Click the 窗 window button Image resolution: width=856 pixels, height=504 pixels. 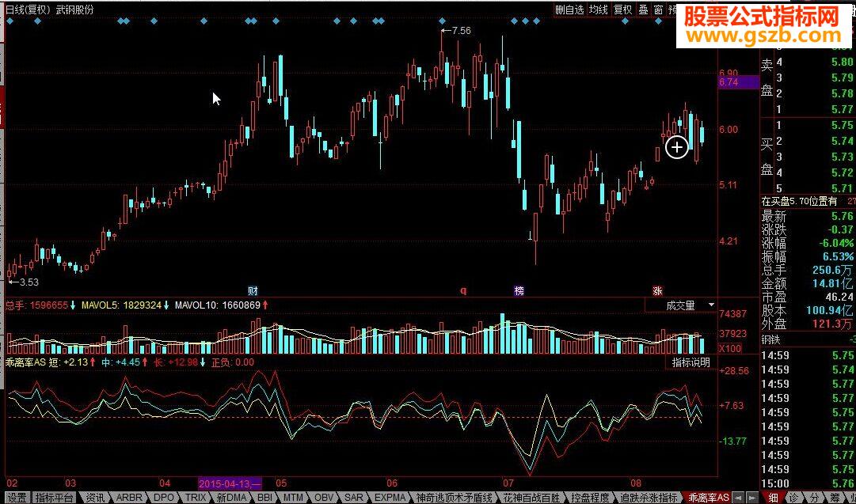pyautogui.click(x=658, y=9)
